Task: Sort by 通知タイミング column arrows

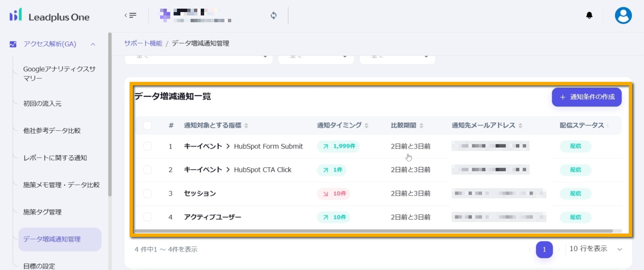Action: coord(366,125)
